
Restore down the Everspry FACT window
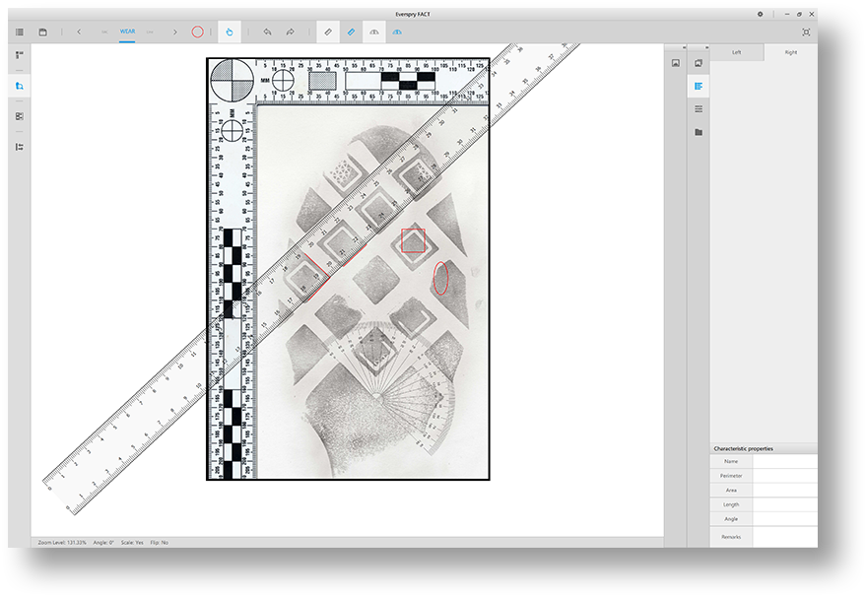coord(799,15)
